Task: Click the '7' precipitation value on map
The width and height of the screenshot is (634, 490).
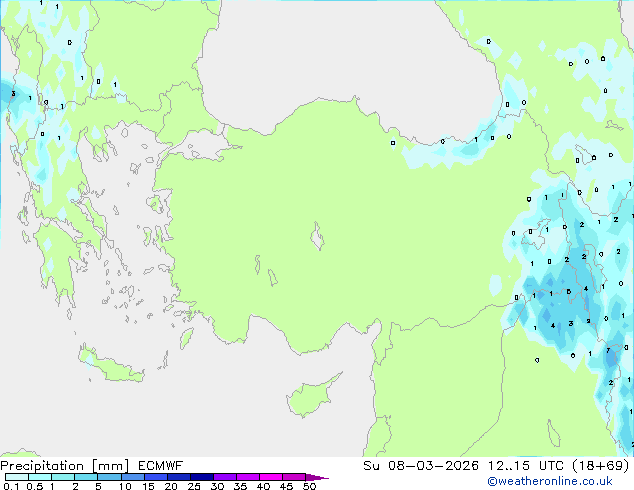Action: (608, 351)
